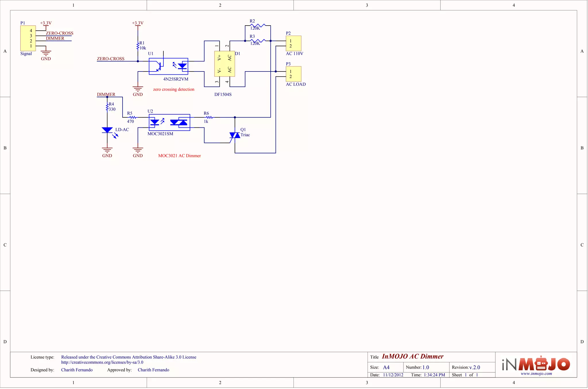Click the InMOJO logo in title block

(536, 364)
